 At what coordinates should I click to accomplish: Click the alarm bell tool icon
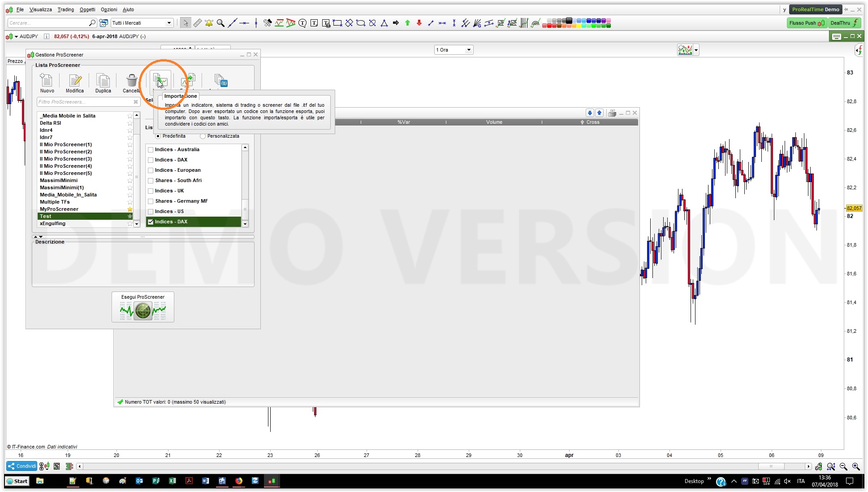[209, 23]
